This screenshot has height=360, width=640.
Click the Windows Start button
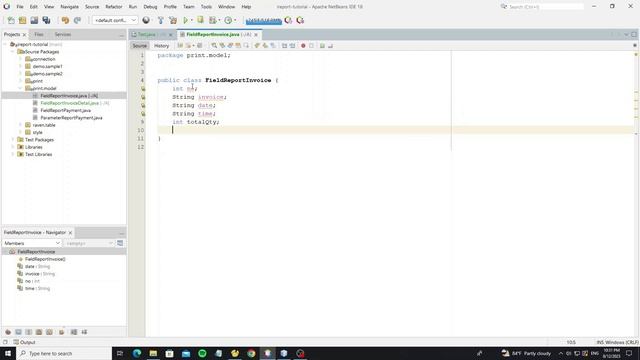8,353
